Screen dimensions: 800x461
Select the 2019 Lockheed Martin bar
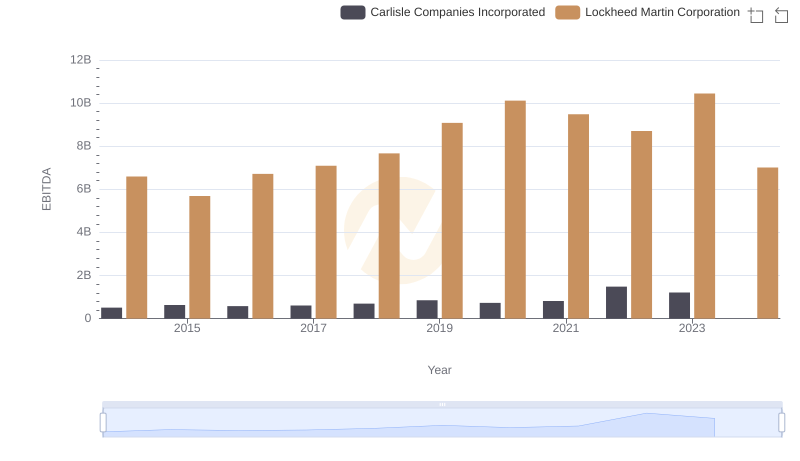[452, 220]
